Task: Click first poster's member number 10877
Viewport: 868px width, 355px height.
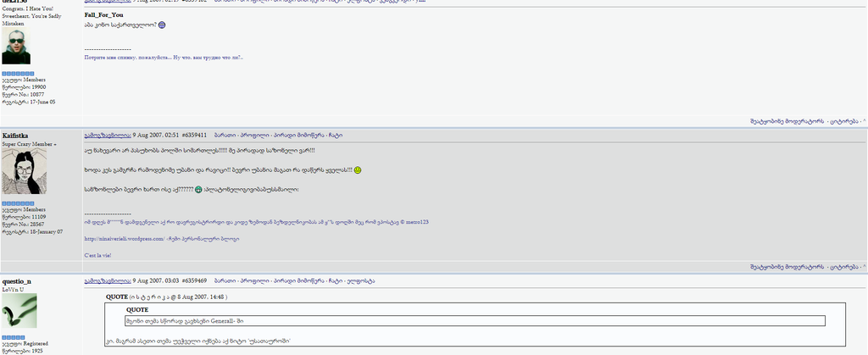Action: pyautogui.click(x=37, y=95)
